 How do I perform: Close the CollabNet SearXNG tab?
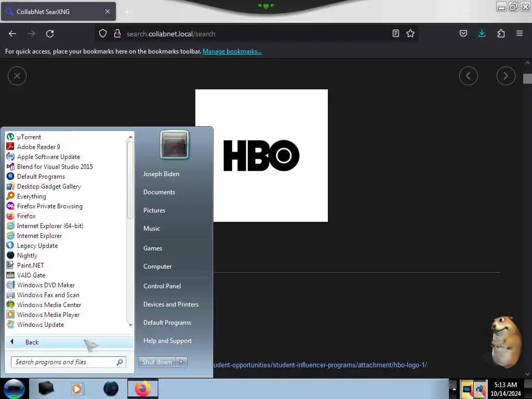[108, 11]
